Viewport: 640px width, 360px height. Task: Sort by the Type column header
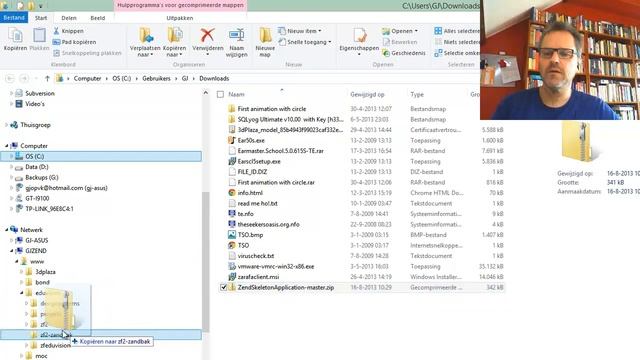[417, 95]
